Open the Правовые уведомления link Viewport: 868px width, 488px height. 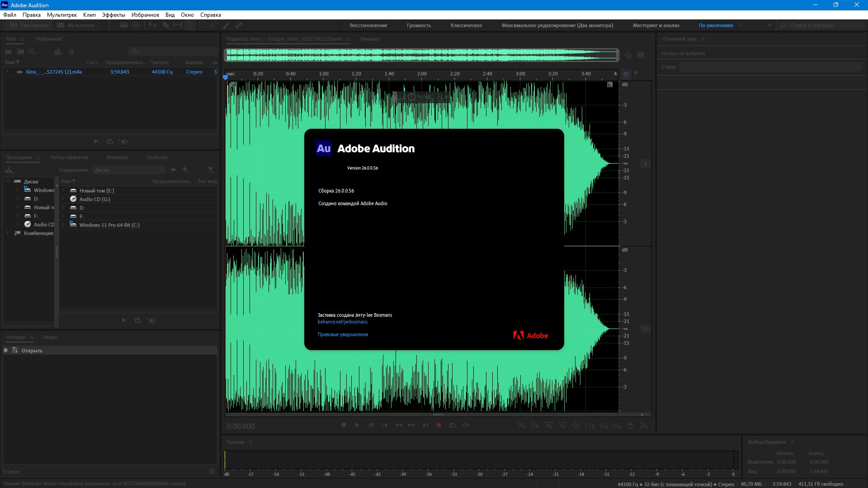tap(343, 334)
